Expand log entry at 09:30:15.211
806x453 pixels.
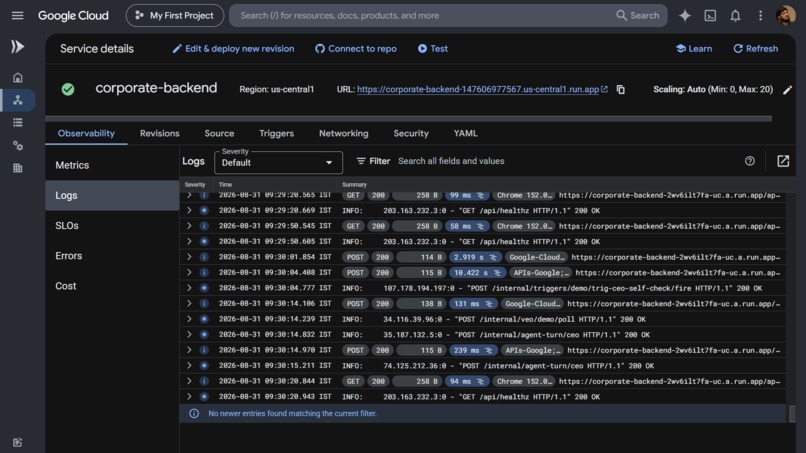pyautogui.click(x=189, y=366)
